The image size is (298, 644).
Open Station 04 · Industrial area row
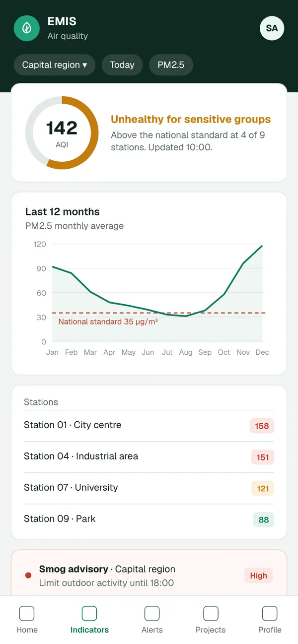click(149, 457)
